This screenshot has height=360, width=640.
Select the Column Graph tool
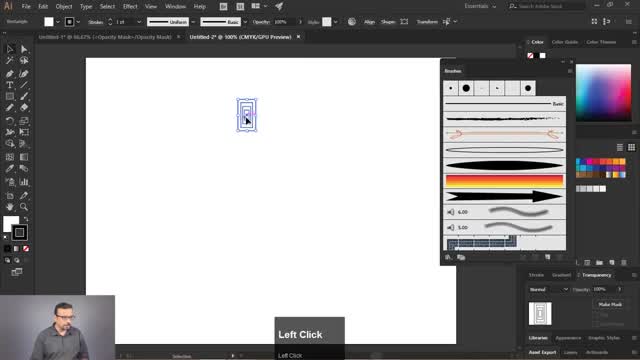[x=24, y=182]
